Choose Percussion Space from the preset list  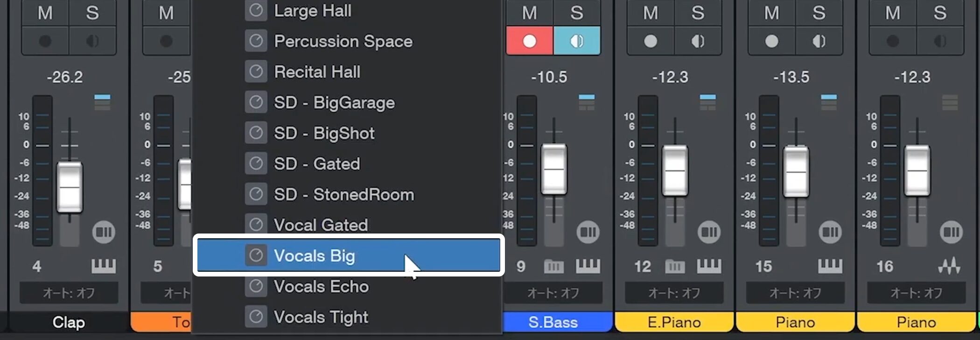point(343,41)
